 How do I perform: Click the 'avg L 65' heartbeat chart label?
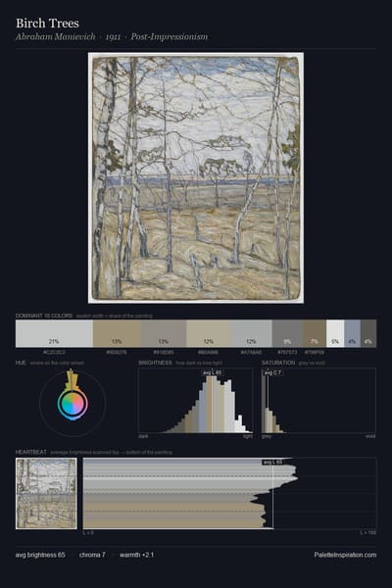pos(272,463)
